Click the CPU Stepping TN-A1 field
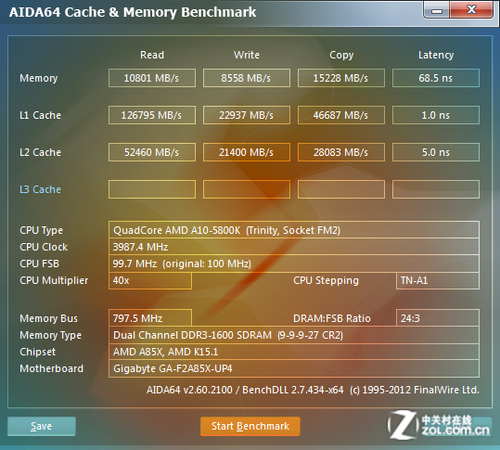Viewport: 500px width, 450px height. coord(438,281)
